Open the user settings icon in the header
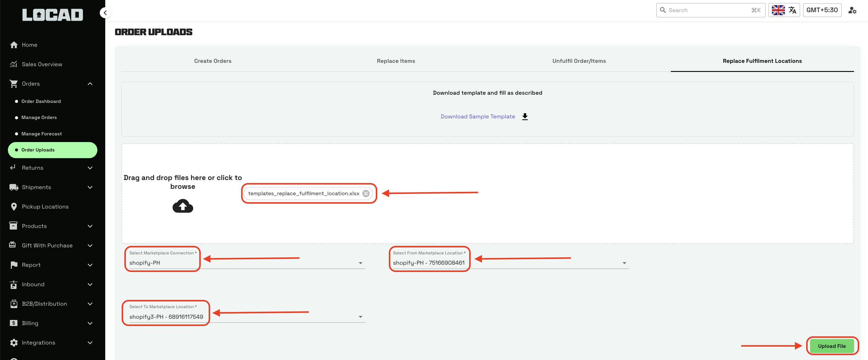Screen dimensions: 868x360 tap(852, 10)
